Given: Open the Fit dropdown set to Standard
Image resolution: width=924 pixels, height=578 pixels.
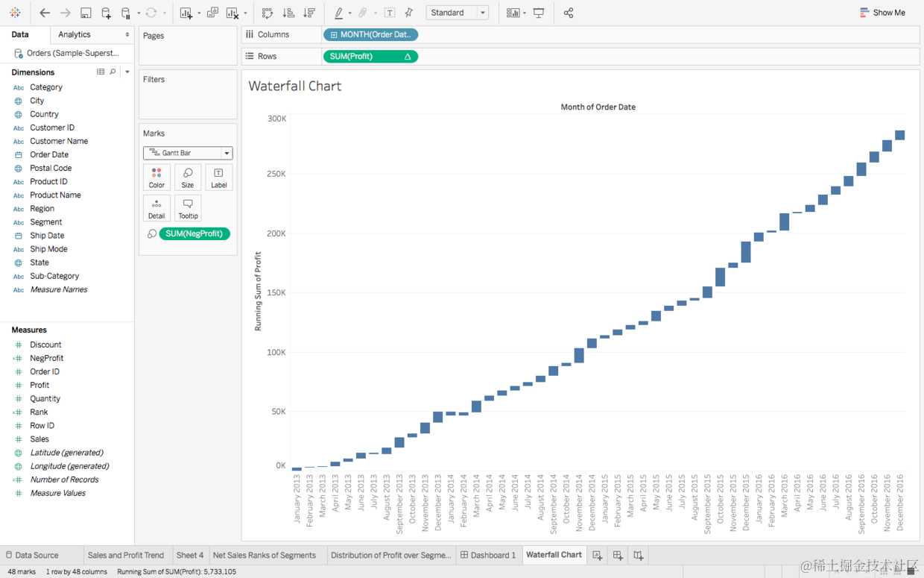Looking at the screenshot, I should tap(458, 13).
